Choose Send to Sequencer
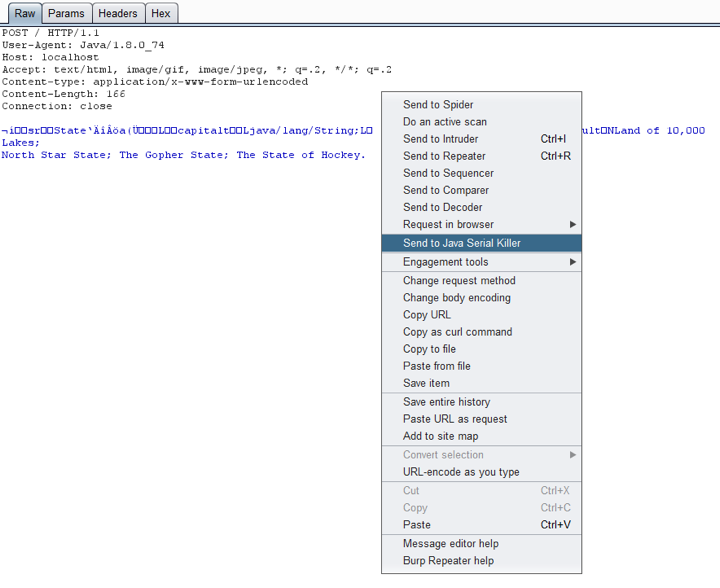The image size is (720, 588). coord(448,173)
